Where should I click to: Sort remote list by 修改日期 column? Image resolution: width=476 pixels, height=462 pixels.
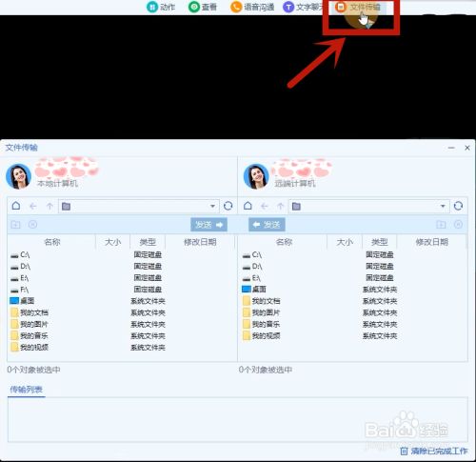(432, 242)
